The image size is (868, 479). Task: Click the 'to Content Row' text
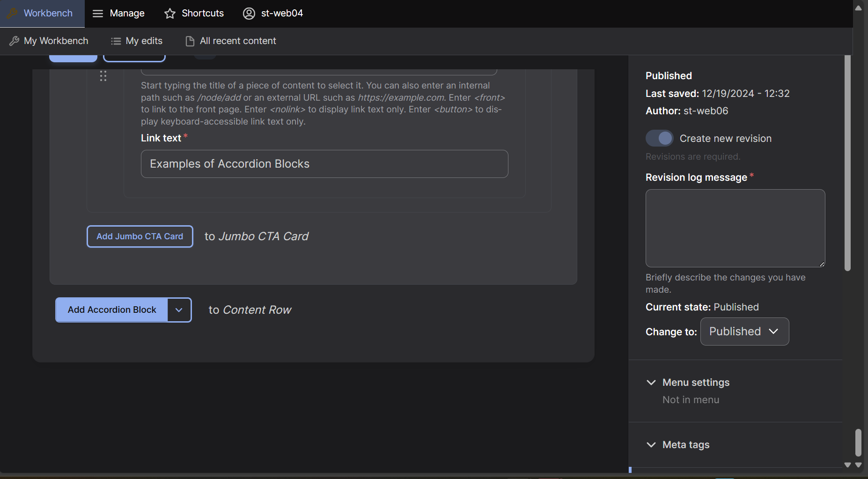(250, 310)
